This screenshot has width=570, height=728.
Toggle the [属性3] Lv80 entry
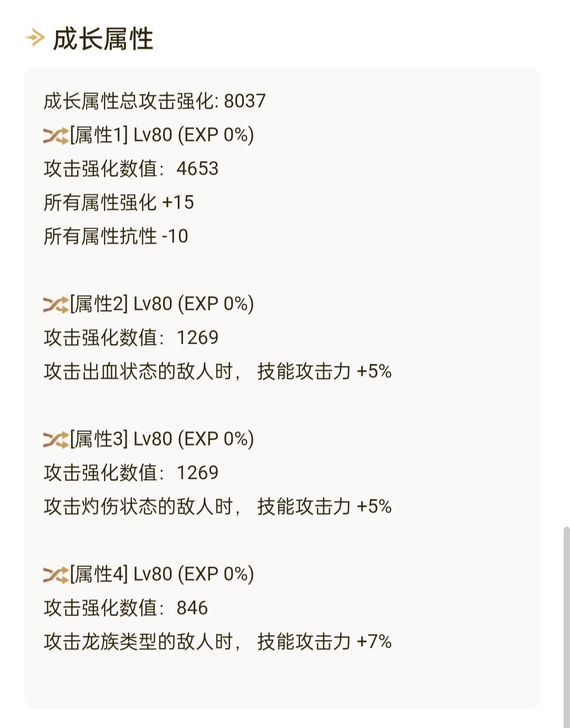pos(158,438)
